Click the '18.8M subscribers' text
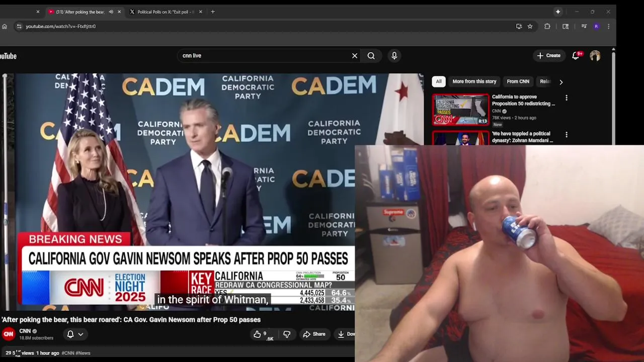The width and height of the screenshot is (644, 362). tap(36, 338)
